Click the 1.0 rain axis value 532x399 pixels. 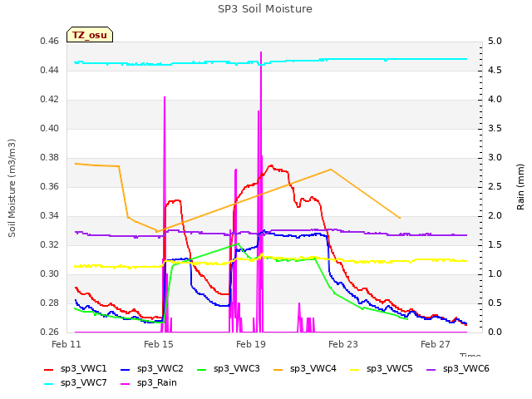click(495, 274)
